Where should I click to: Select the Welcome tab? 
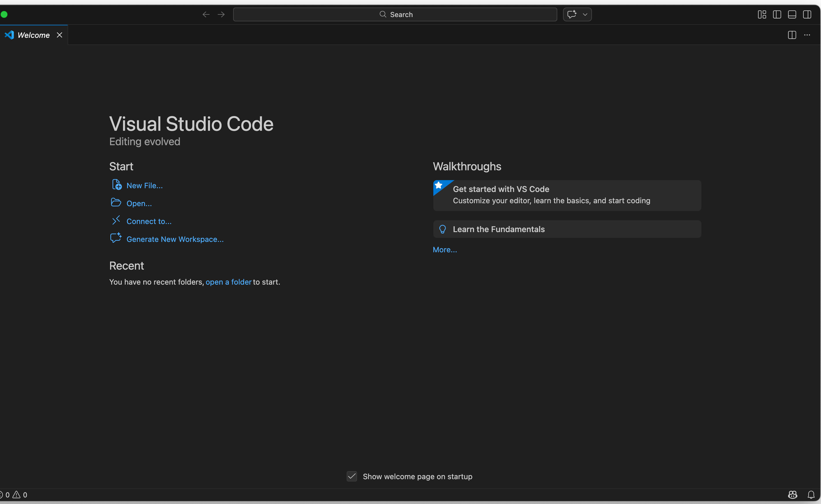click(33, 35)
